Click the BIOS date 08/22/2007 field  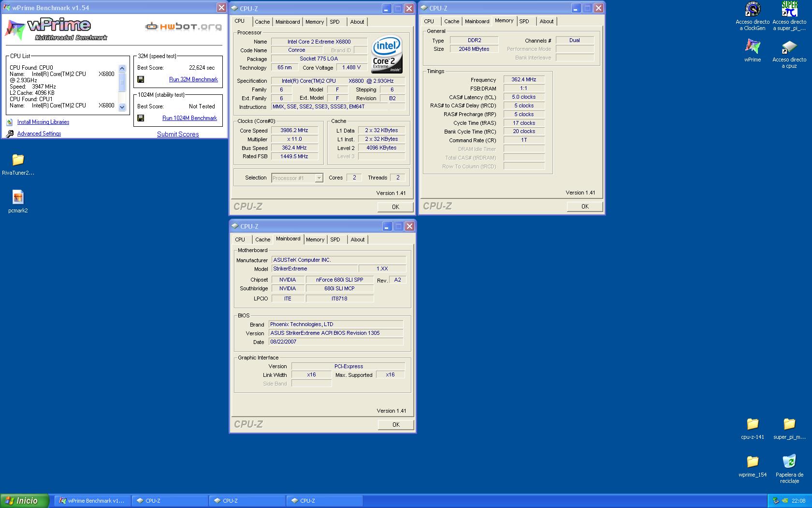336,342
